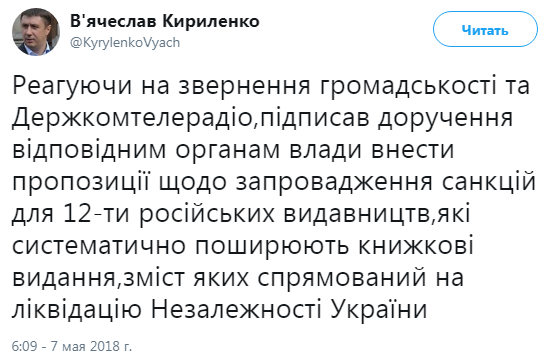Click the word 'запровадження' in the tweet
The height and width of the screenshot is (360, 548).
pyautogui.click(x=334, y=182)
